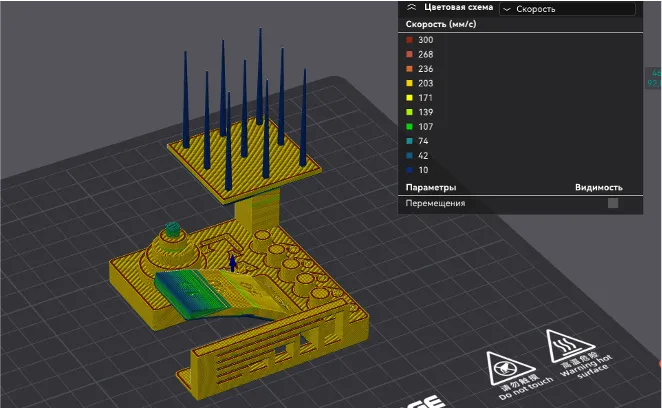The height and width of the screenshot is (408, 662).
Task: Open the Скорость color scheme dropdown
Action: tap(566, 8)
